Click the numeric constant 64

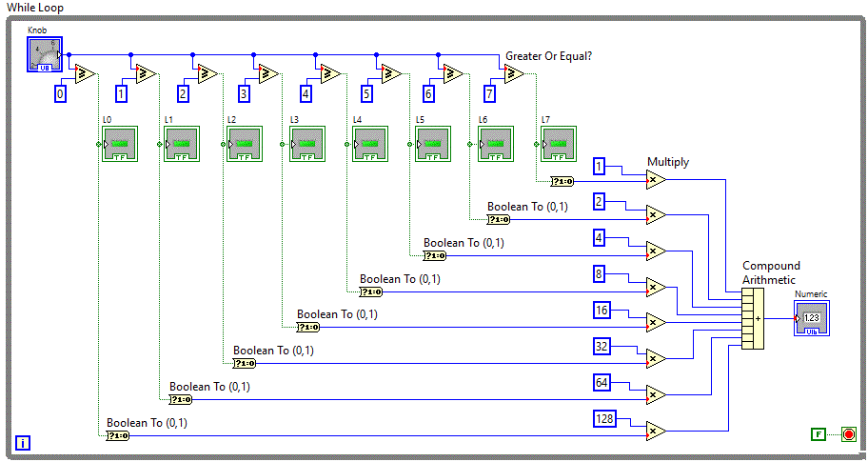click(x=602, y=383)
